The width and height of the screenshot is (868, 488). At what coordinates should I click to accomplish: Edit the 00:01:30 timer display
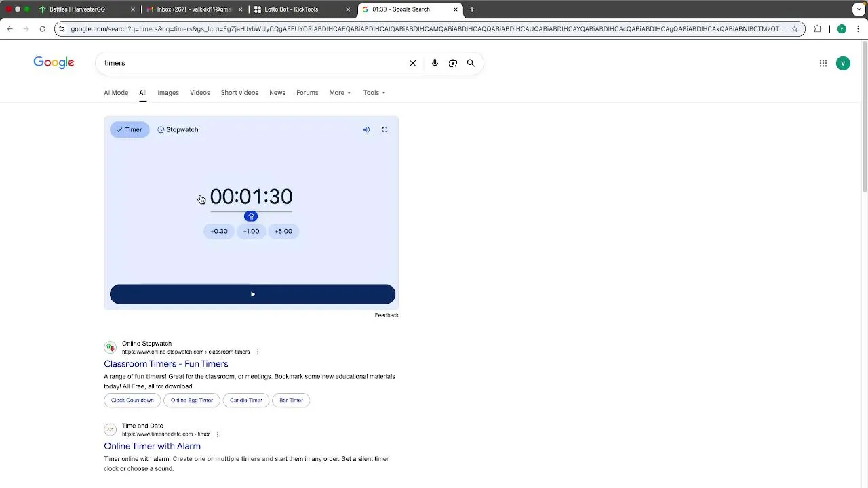pyautogui.click(x=251, y=197)
